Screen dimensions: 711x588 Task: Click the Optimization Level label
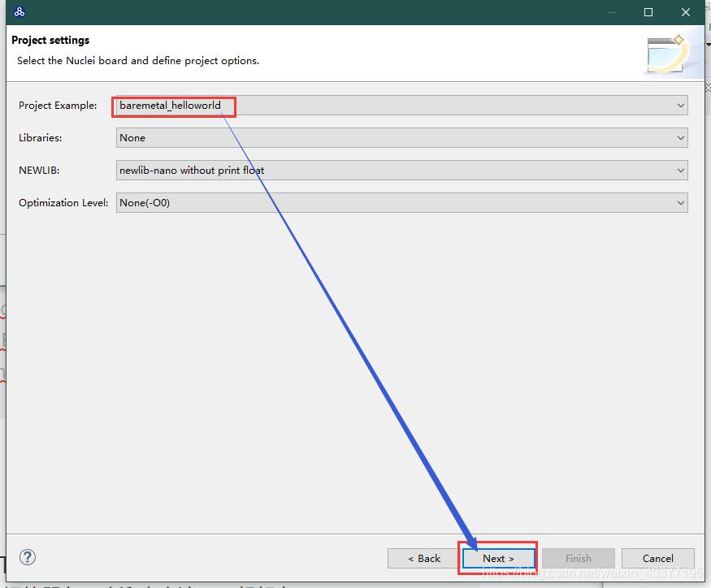tap(63, 203)
